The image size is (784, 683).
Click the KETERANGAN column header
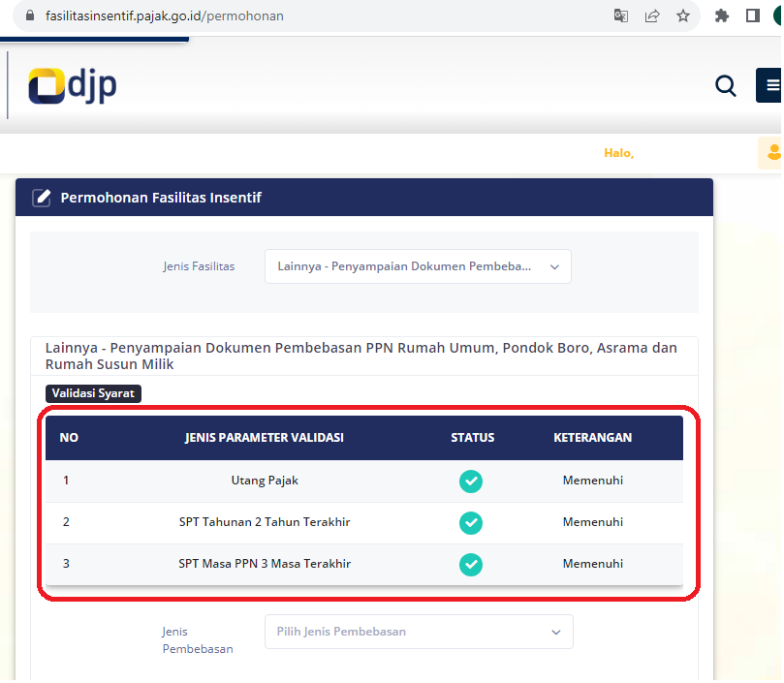point(592,438)
